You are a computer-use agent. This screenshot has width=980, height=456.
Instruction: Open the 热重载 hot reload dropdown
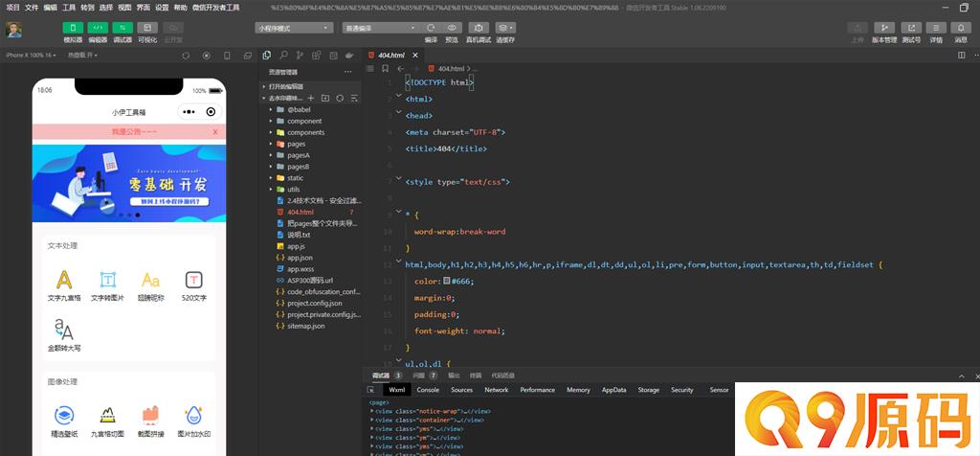pos(82,55)
